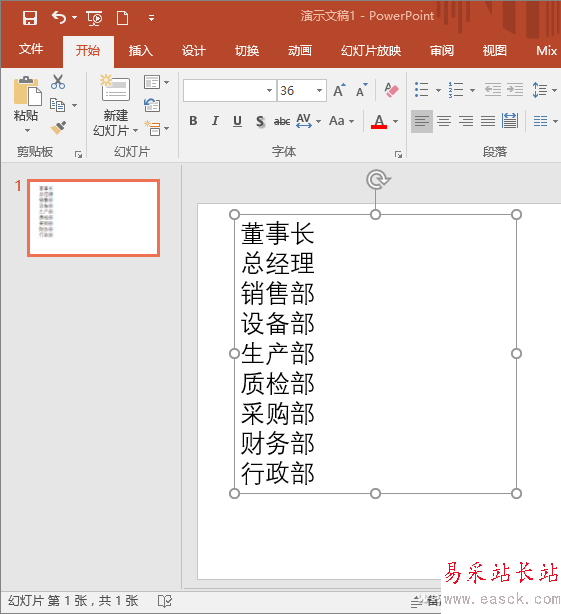
Task: Increase the list indent level
Action: 515,90
